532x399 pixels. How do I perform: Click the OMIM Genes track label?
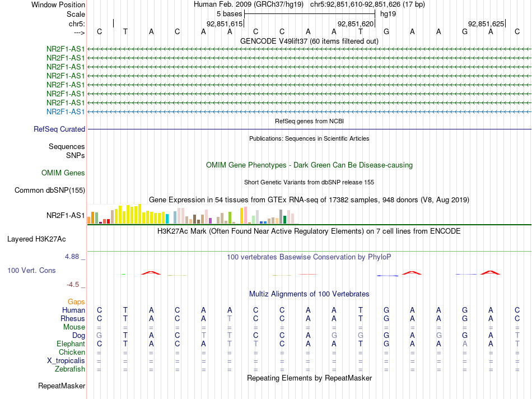63,173
